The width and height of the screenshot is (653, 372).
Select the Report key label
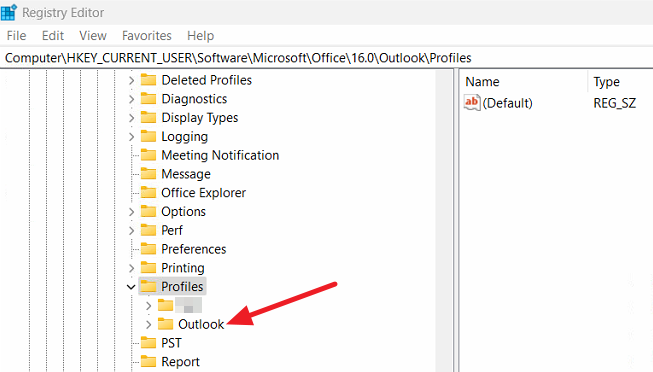[180, 362]
